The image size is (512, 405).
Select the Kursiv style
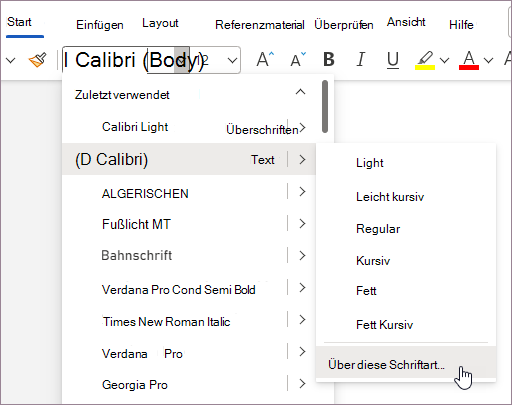point(373,261)
